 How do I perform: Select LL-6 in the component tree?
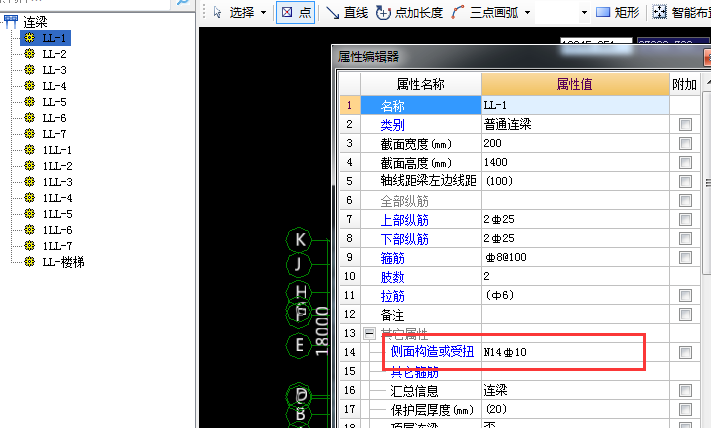54,118
